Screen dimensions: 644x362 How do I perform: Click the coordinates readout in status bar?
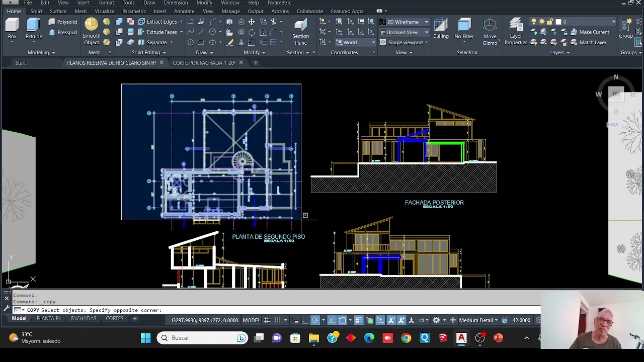tap(204, 320)
